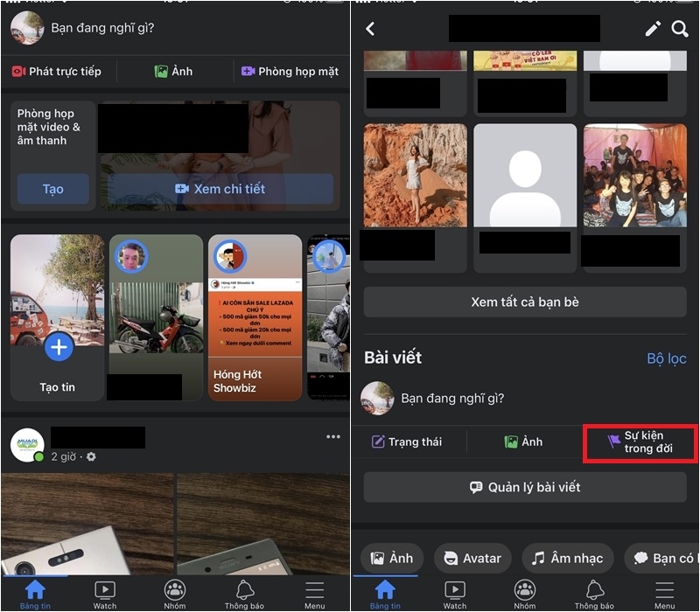Select the Avatar tab on the profile
Screen dimensions: 700x612
pos(472,558)
